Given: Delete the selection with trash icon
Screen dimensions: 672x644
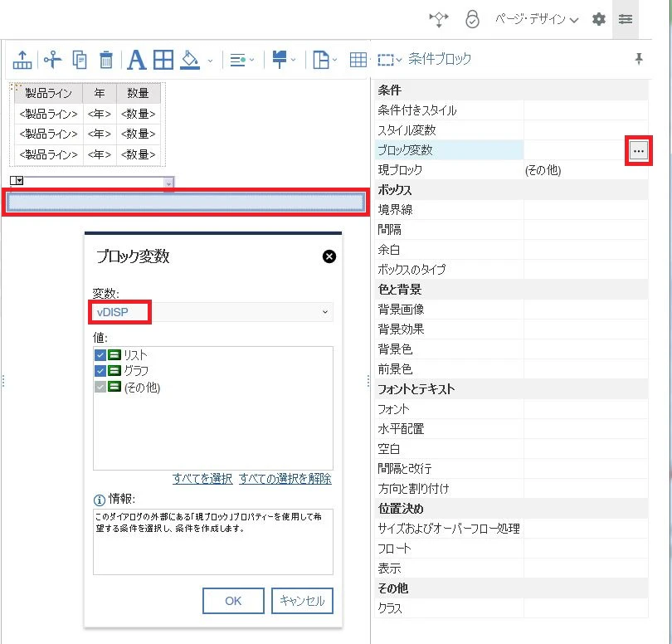Looking at the screenshot, I should pos(106,60).
